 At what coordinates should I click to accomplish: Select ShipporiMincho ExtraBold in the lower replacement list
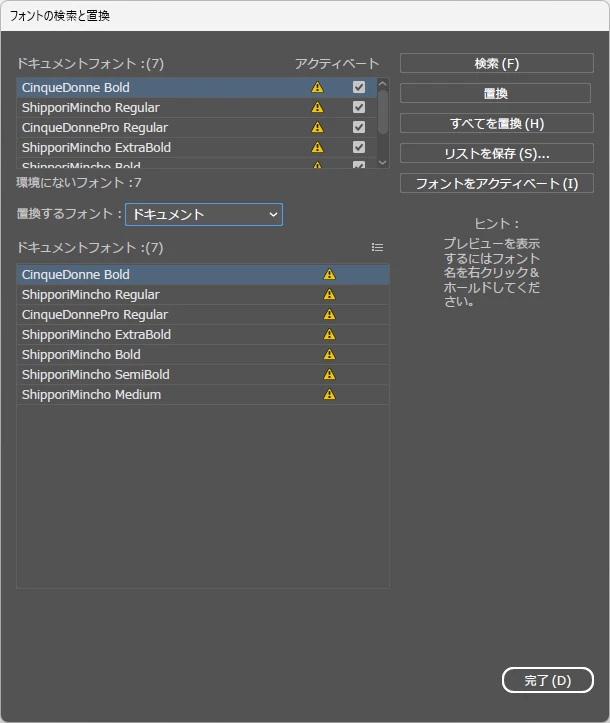[203, 334]
